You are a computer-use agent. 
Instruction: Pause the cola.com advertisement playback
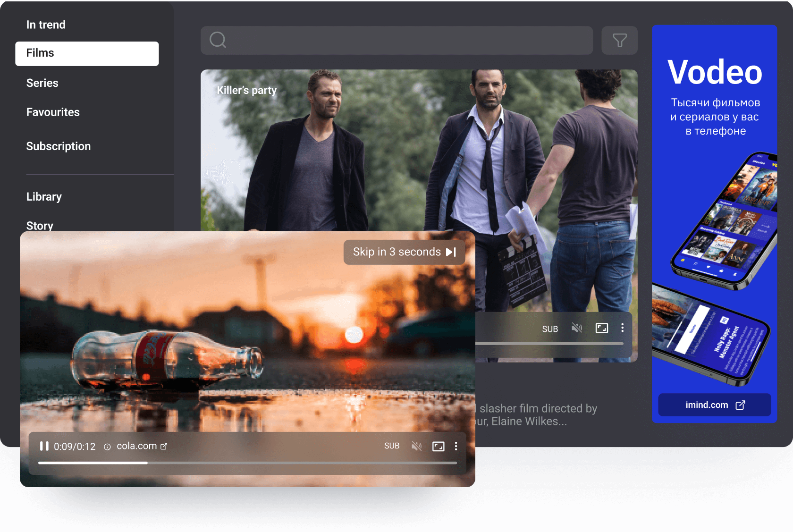(45, 446)
